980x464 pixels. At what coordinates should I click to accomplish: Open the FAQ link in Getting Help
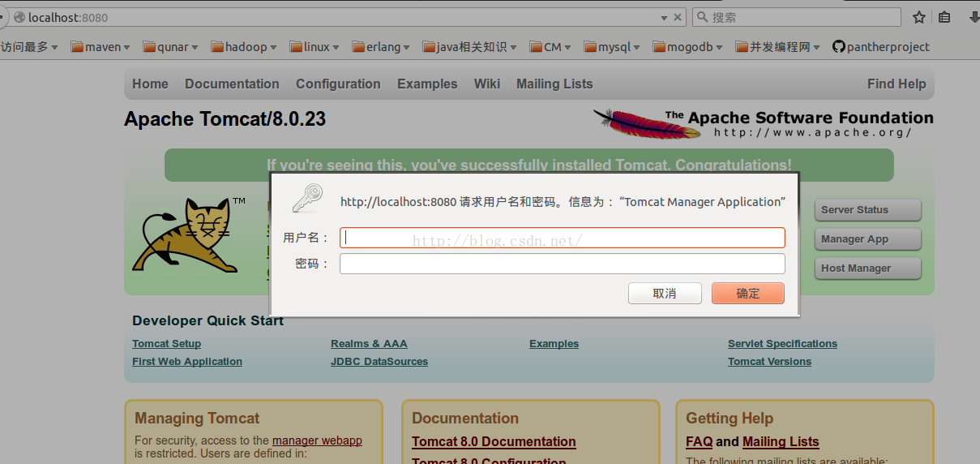[x=699, y=442]
